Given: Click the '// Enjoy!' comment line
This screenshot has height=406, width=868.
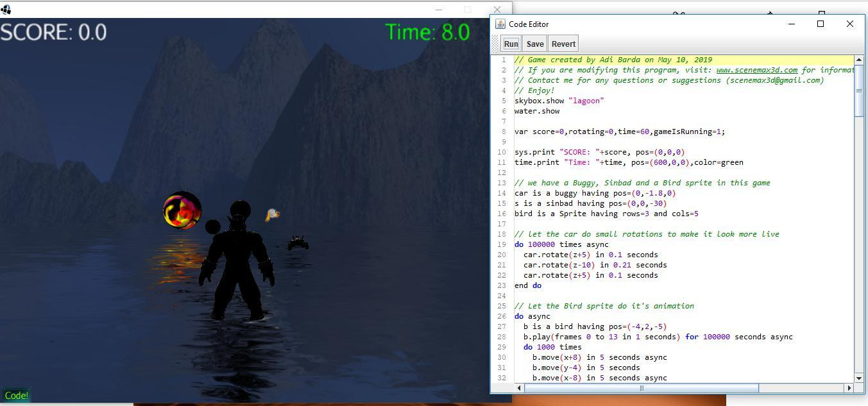Looking at the screenshot, I should tap(534, 90).
